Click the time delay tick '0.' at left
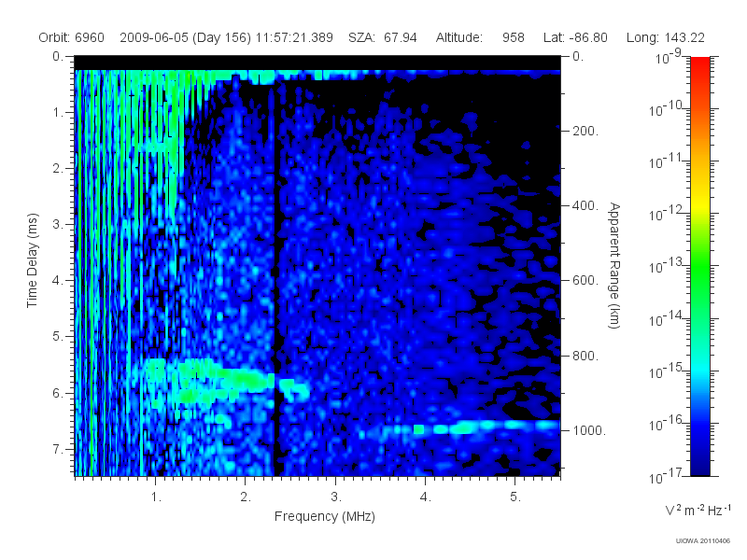Viewport: 747px width, 560px height. [58, 56]
